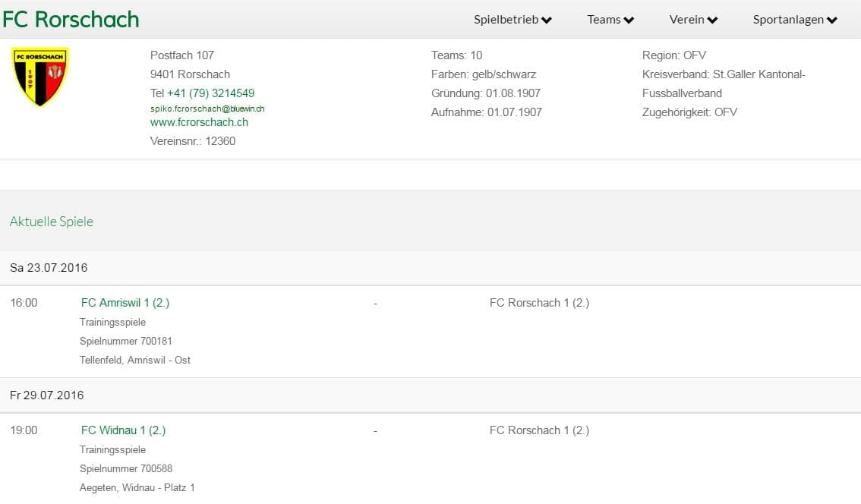Open FC Widnau 1 (2.) team page
This screenshot has height=504, width=861.
pos(123,430)
